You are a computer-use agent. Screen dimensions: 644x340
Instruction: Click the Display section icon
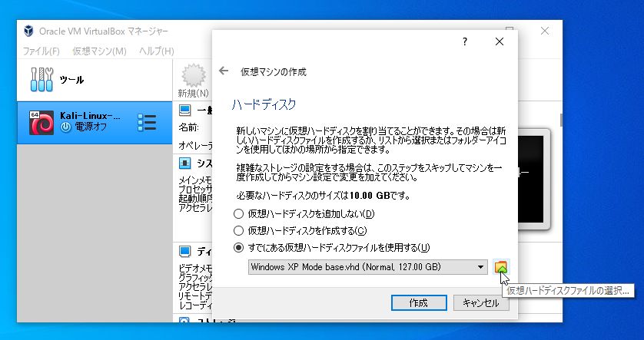184,251
